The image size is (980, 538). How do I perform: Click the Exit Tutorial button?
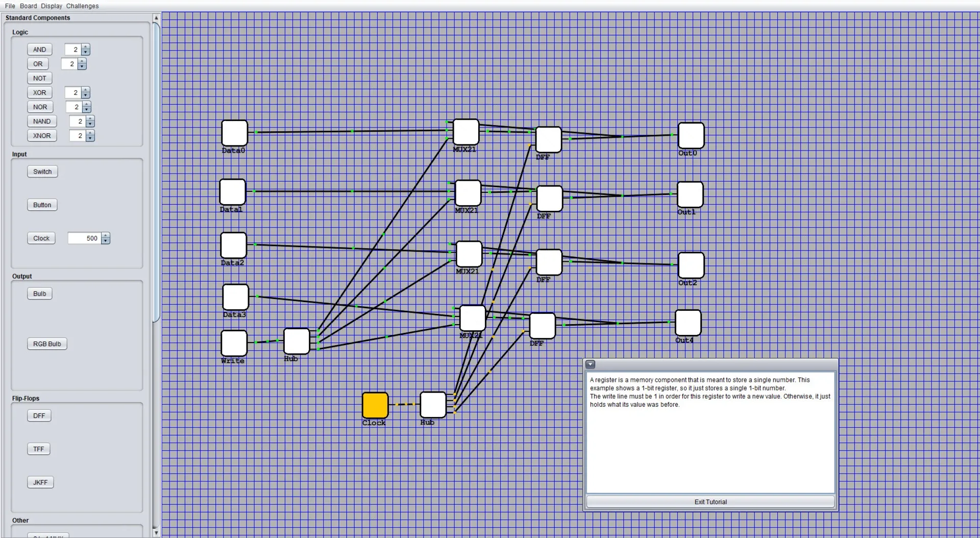[710, 502]
